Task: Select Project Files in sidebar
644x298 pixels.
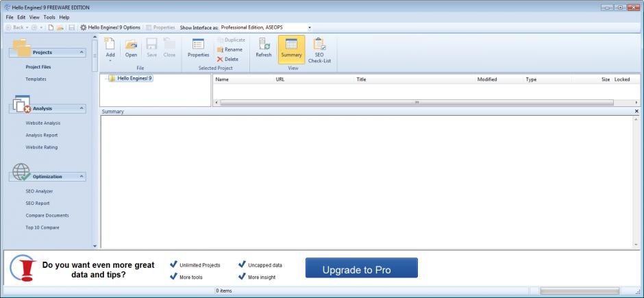Action: pos(38,67)
